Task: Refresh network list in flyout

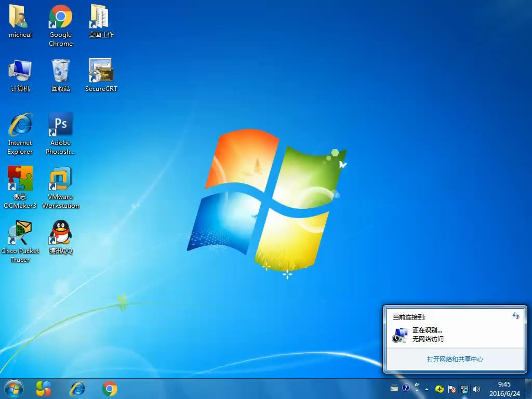Action: (x=516, y=316)
